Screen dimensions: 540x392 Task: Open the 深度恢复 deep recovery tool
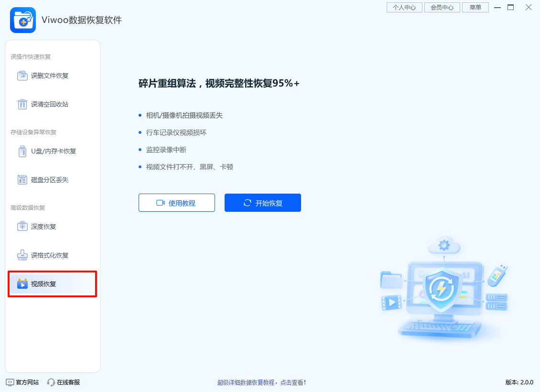click(22, 227)
